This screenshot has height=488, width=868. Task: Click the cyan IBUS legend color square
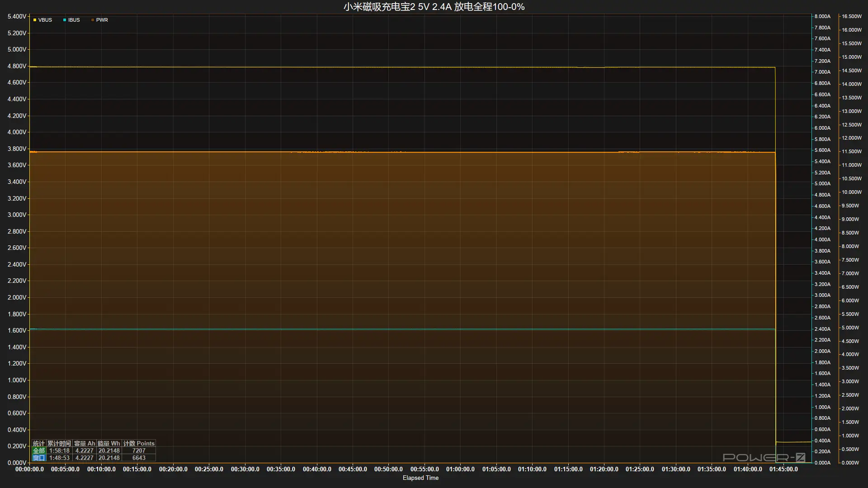click(x=65, y=20)
